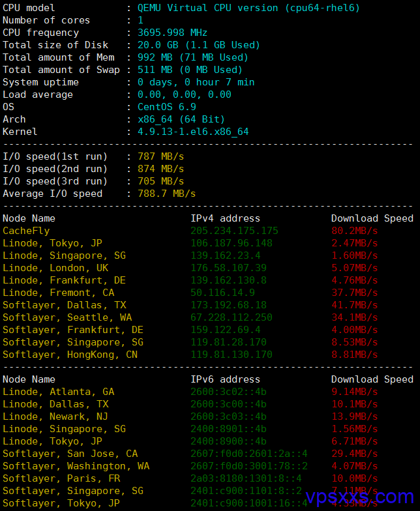Select Softlayer, Dallas, TX node name
The width and height of the screenshot is (420, 511).
(x=64, y=305)
